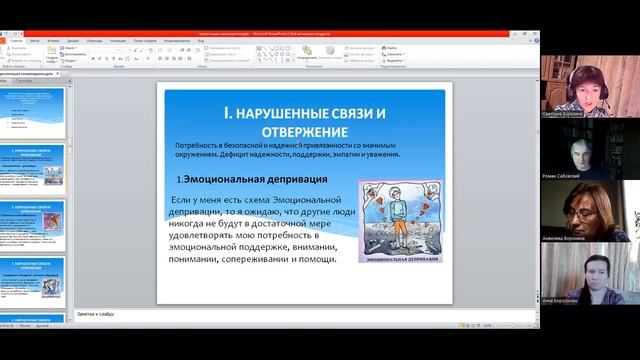Switch to the Рецензирование tab
Viewport: 640px width, 360px height.
coord(177,41)
